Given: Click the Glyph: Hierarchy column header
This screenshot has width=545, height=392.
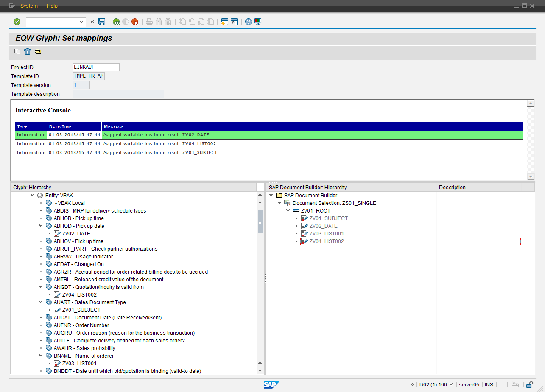Looking at the screenshot, I should tap(134, 188).
